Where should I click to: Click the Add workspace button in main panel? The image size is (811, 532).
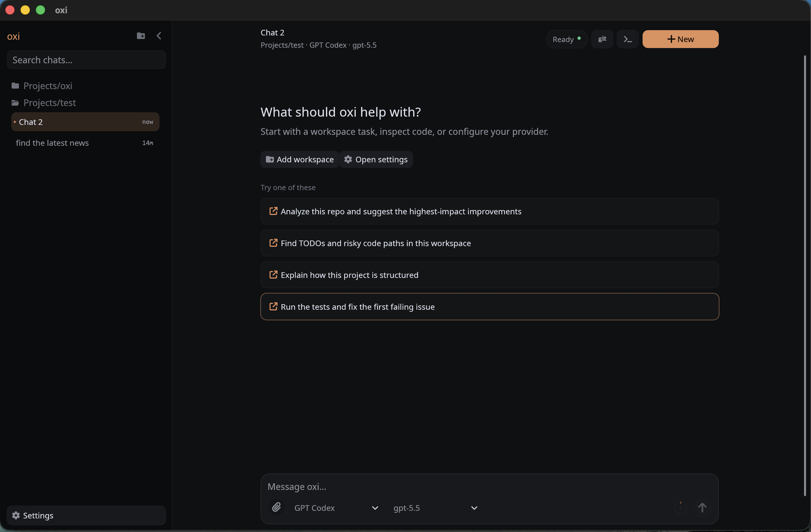click(x=299, y=159)
